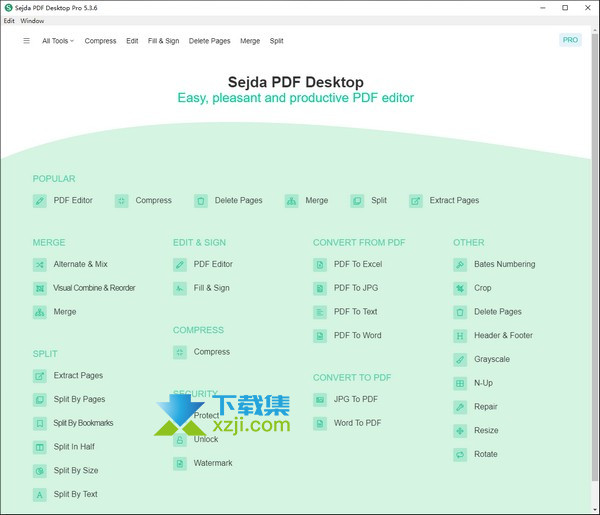This screenshot has height=515, width=600.
Task: Click the Split In Half icon
Action: coord(39,447)
